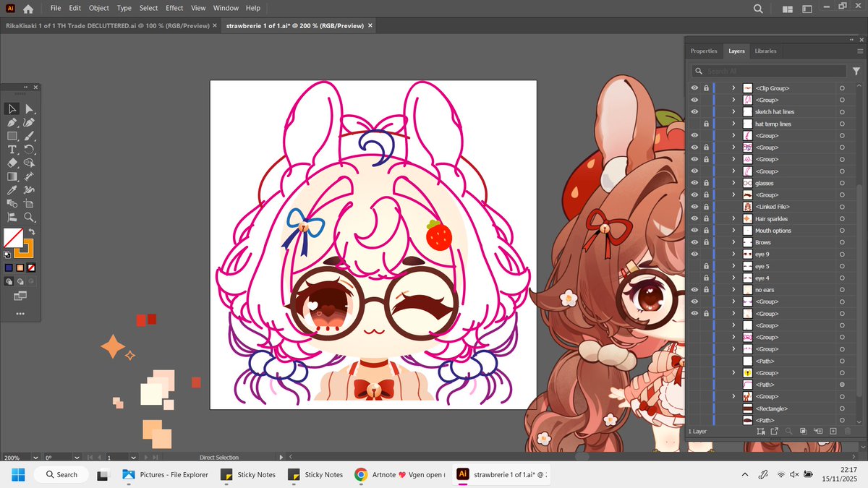
Task: Open the search icon in top bar
Action: [x=758, y=9]
